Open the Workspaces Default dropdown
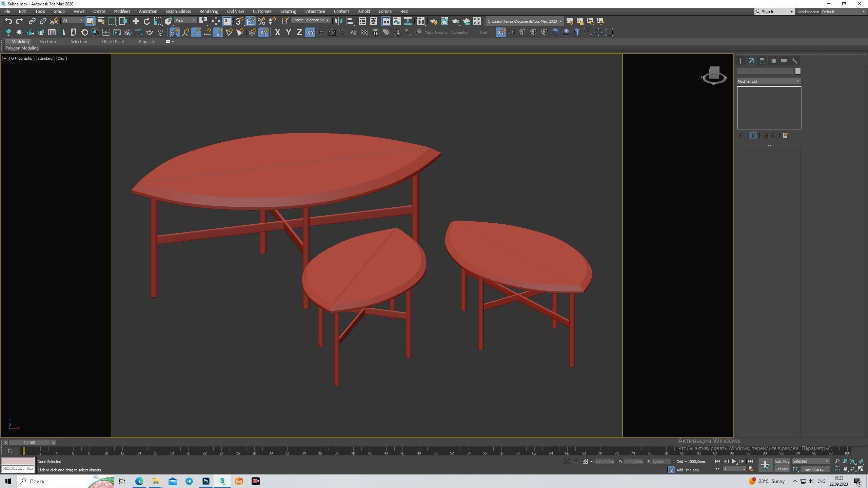 click(x=843, y=12)
